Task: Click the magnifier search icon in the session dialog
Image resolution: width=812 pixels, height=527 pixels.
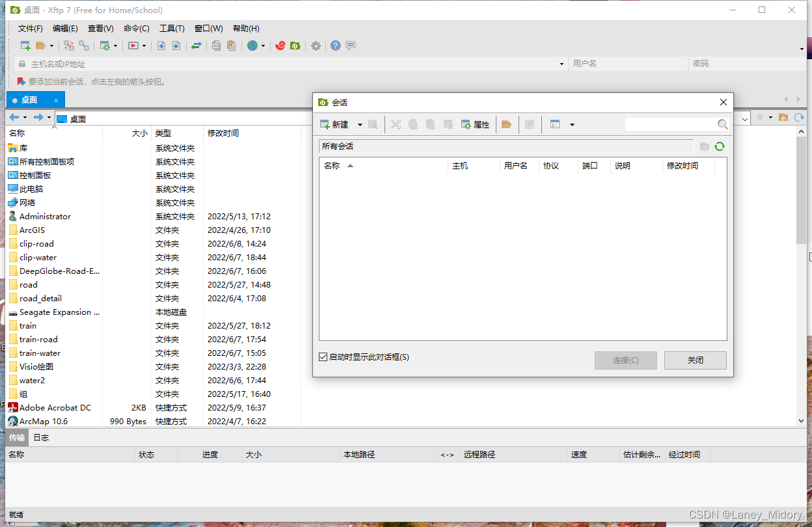Action: pos(723,124)
